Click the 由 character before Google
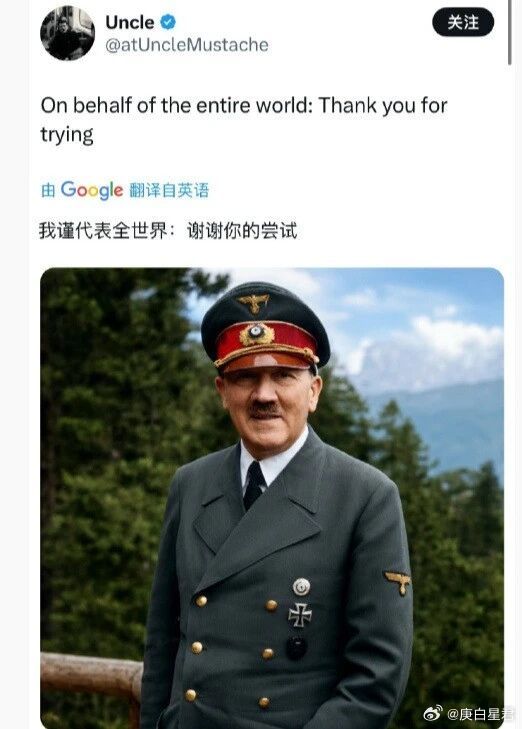The image size is (522, 729). pyautogui.click(x=48, y=190)
